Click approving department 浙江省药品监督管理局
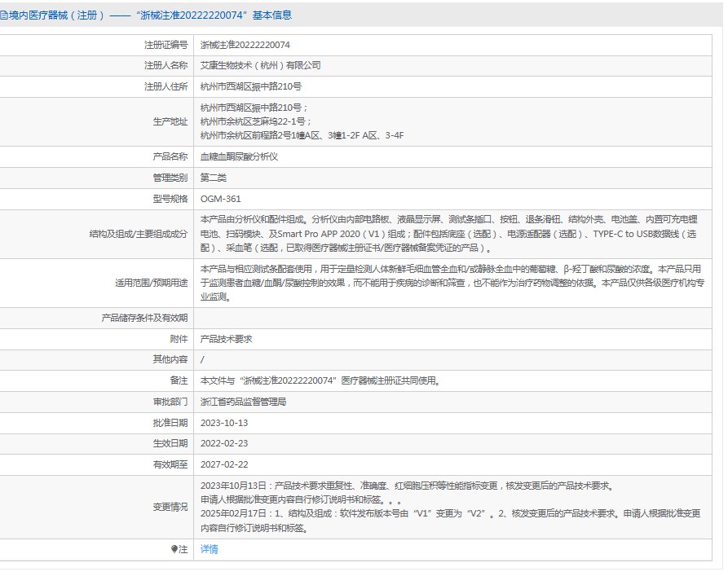 (x=243, y=402)
